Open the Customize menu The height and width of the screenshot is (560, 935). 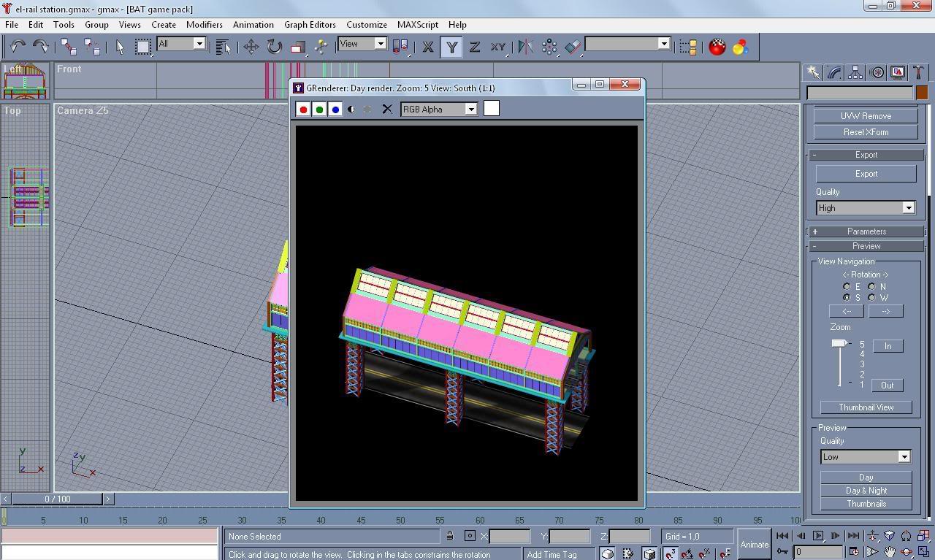click(366, 24)
